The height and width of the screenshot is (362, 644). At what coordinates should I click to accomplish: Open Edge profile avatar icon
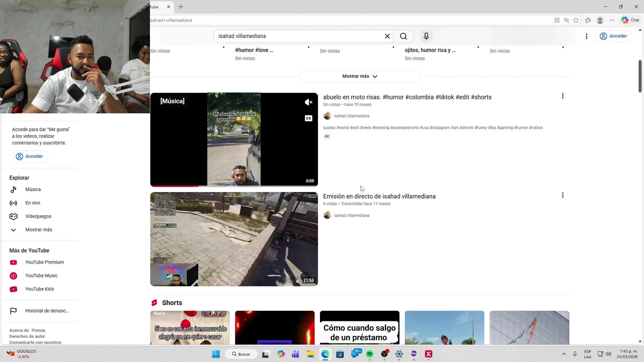600,20
